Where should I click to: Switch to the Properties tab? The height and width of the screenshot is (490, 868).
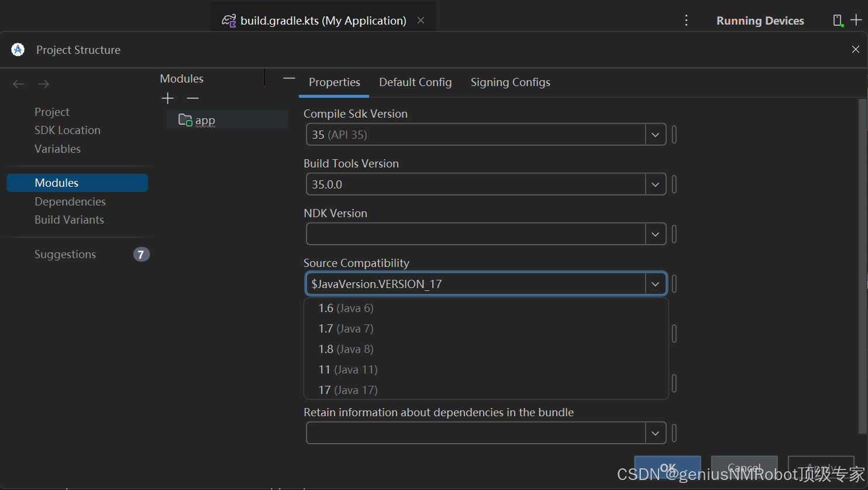(335, 83)
